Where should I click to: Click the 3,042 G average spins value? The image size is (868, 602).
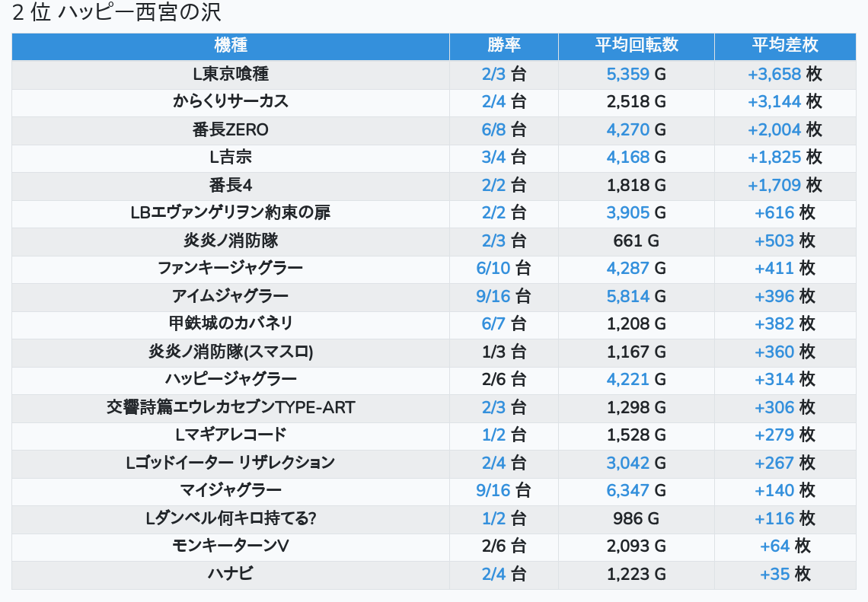tap(636, 463)
